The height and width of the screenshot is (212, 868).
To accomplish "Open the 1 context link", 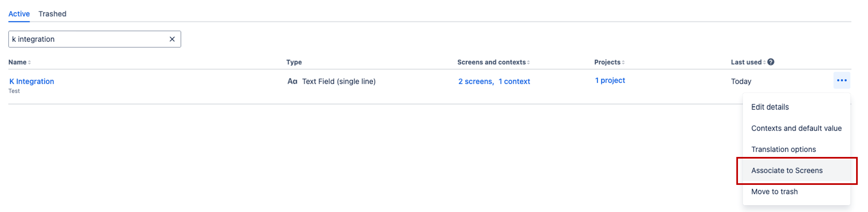I will coord(514,81).
